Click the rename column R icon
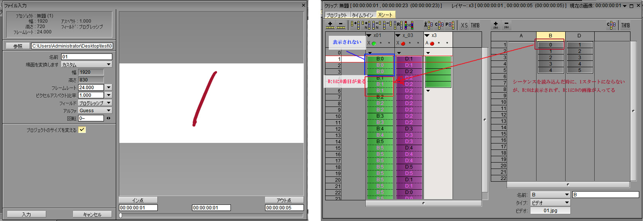Screen dimensions: 644x221 [398, 25]
